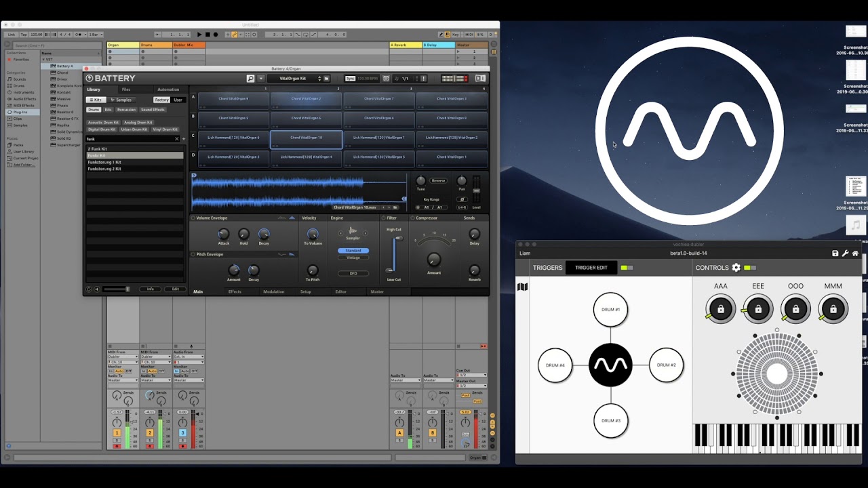
Task: Click the DRUM #1 trigger circle
Action: (x=610, y=310)
